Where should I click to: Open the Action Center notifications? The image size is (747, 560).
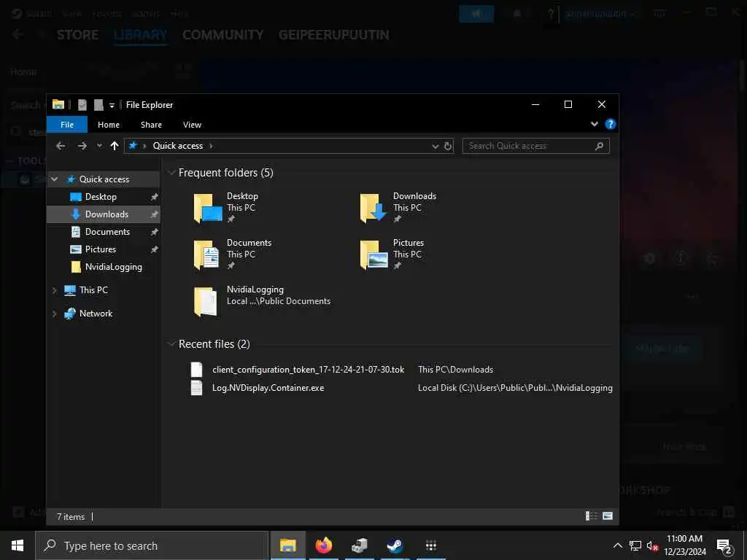pyautogui.click(x=724, y=545)
